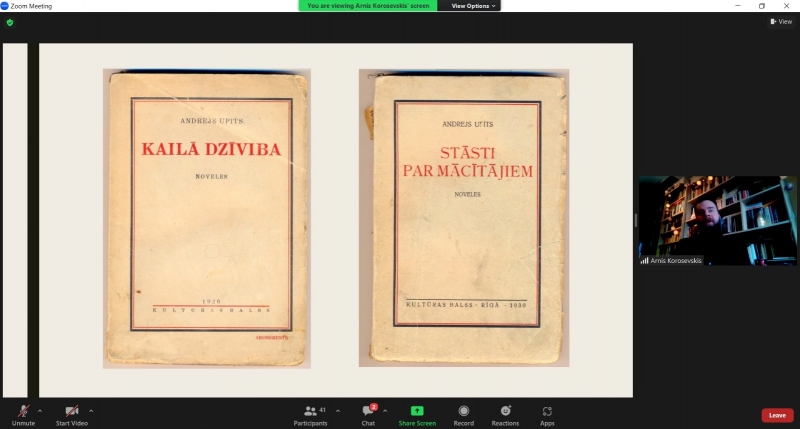Open Zoom Apps
The image size is (800, 429).
[x=547, y=415]
